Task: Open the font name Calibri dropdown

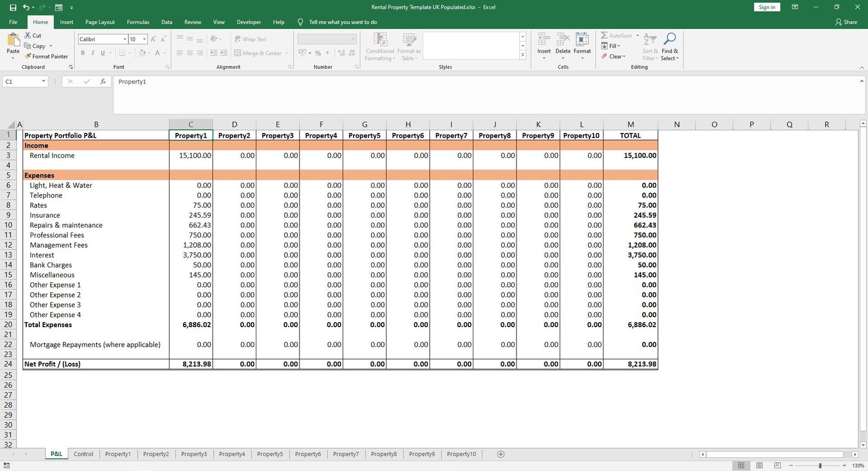Action: (125, 39)
